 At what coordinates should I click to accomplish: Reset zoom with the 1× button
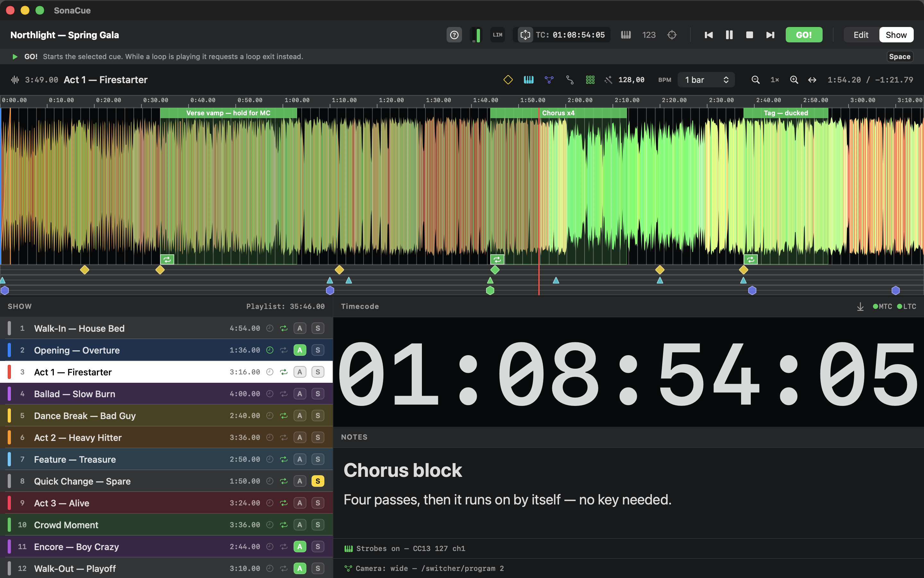click(x=775, y=80)
